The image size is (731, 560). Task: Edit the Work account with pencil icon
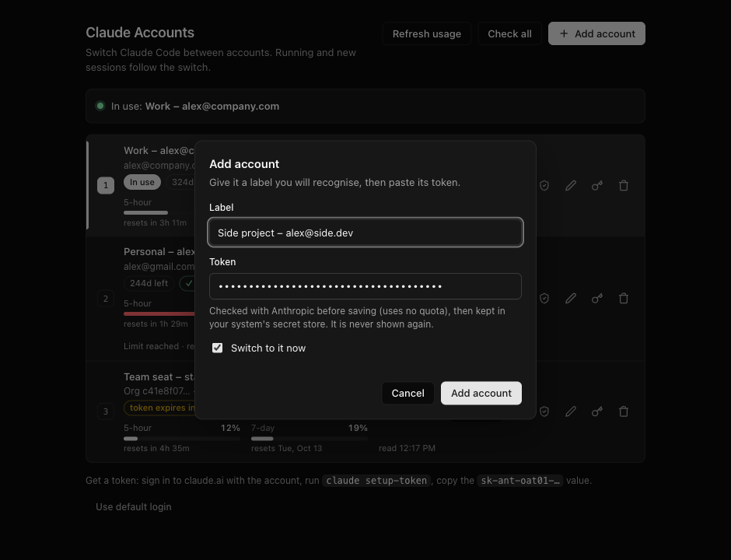pyautogui.click(x=571, y=186)
